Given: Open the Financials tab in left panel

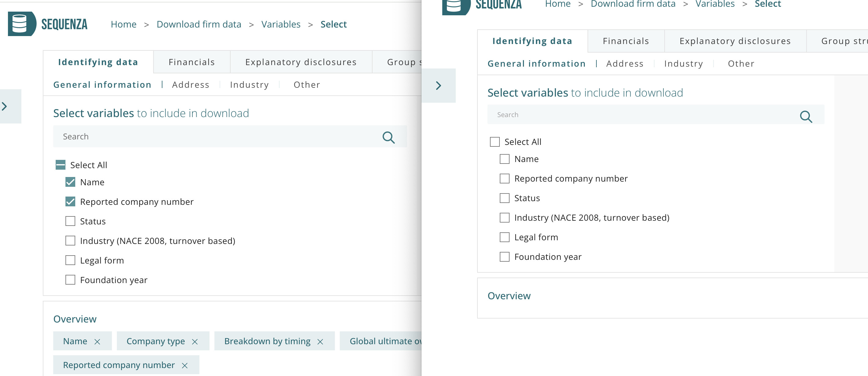Looking at the screenshot, I should tap(191, 62).
